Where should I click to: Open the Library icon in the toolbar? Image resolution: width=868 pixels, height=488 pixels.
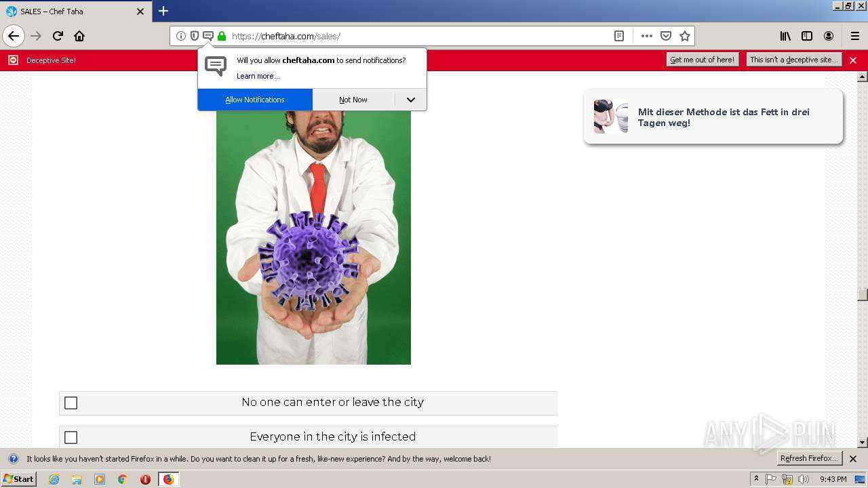pyautogui.click(x=785, y=36)
